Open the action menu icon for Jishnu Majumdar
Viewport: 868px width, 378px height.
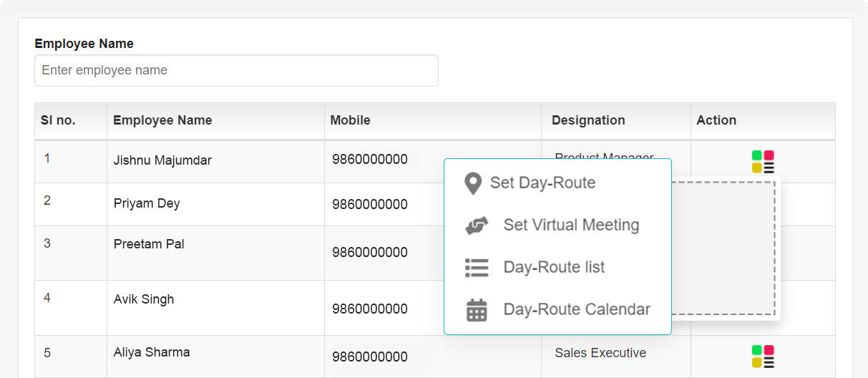click(x=763, y=162)
